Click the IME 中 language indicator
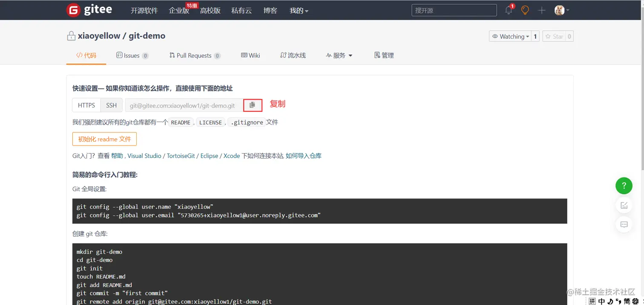Screen dimensions: 644x305 click(x=601, y=301)
